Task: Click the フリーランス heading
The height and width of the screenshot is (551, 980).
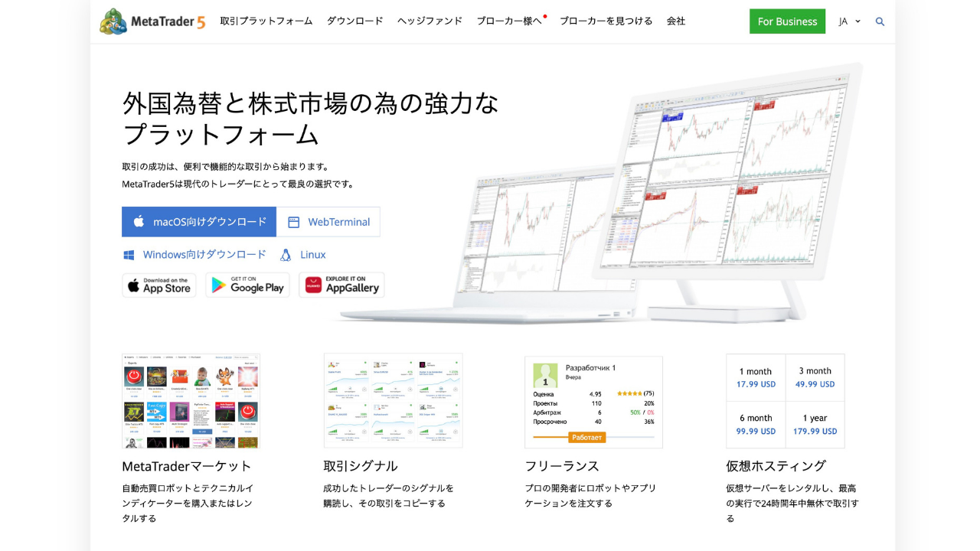Action: (562, 466)
